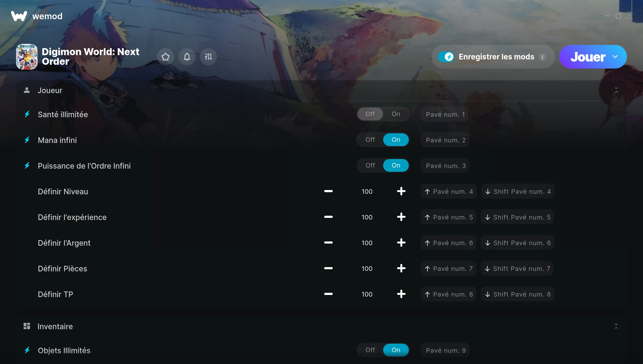Add game to favorites with star icon
Screen dimensions: 643x364
point(165,57)
